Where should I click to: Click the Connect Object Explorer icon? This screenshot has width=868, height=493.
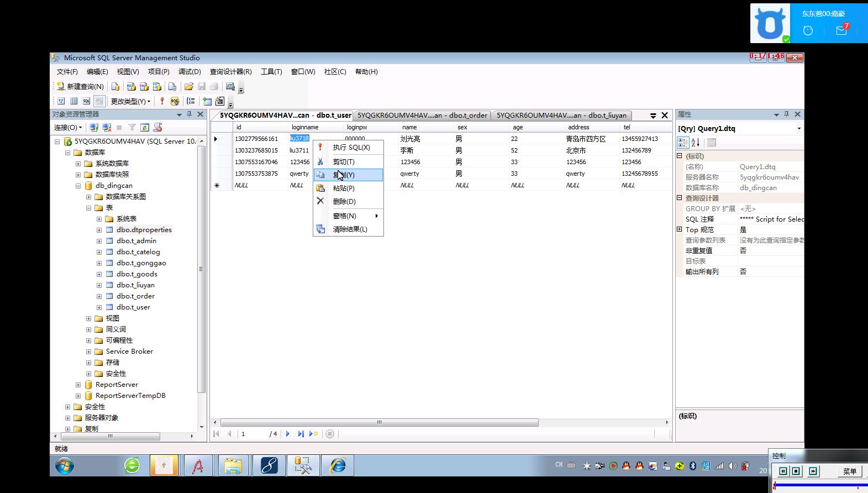tap(94, 127)
